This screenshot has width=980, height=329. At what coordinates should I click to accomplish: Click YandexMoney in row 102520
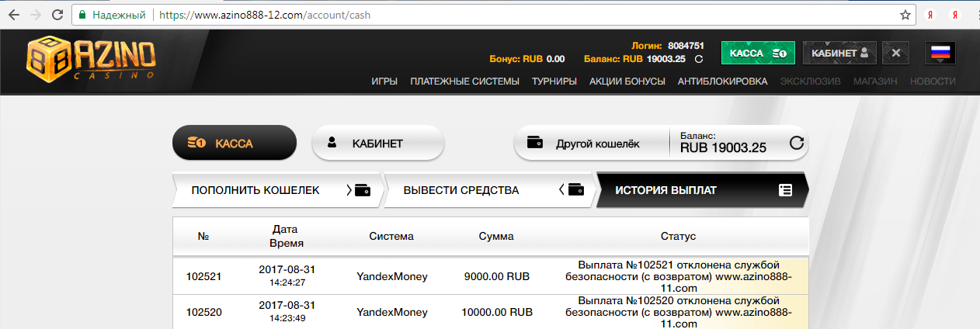tap(391, 313)
